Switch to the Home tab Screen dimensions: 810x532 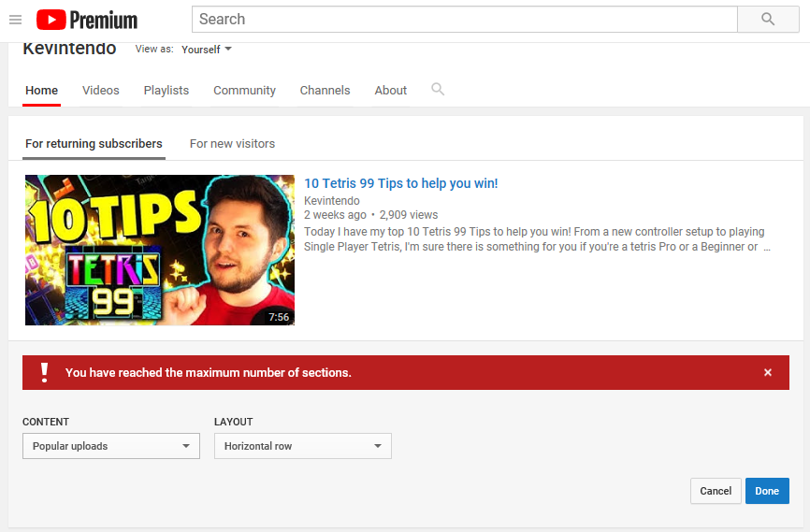point(41,91)
